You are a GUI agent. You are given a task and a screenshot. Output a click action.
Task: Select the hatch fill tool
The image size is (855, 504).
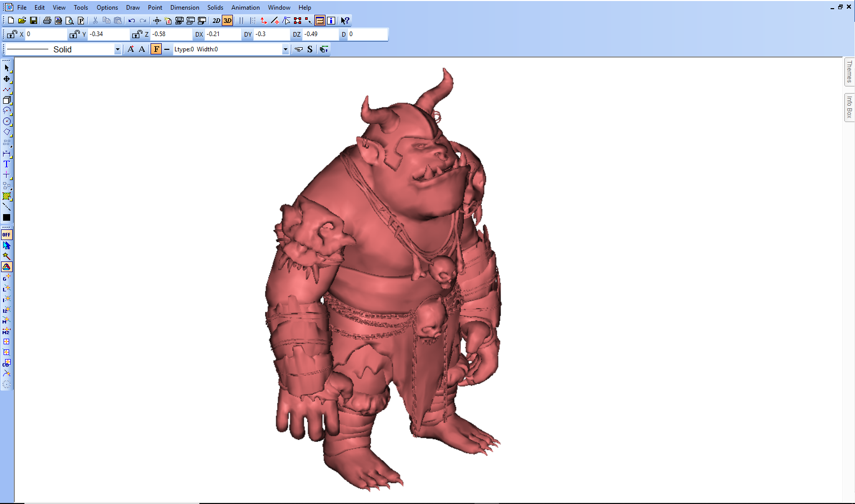point(7,196)
